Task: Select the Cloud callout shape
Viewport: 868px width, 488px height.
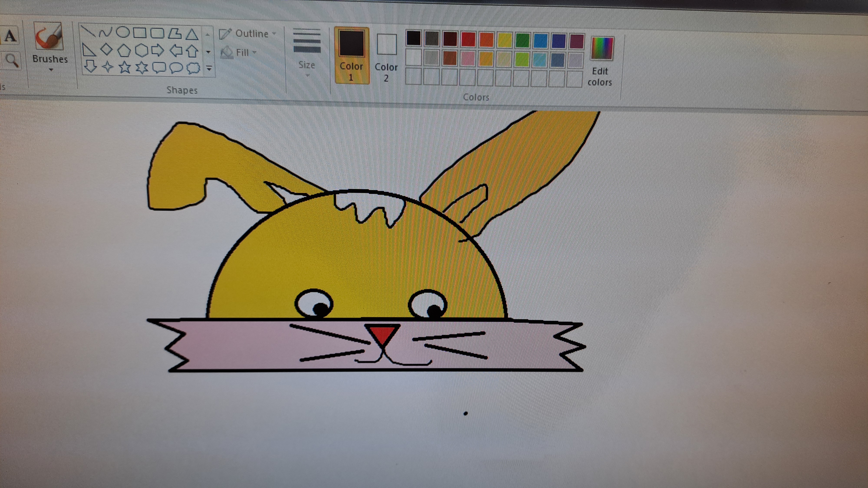Action: 193,68
